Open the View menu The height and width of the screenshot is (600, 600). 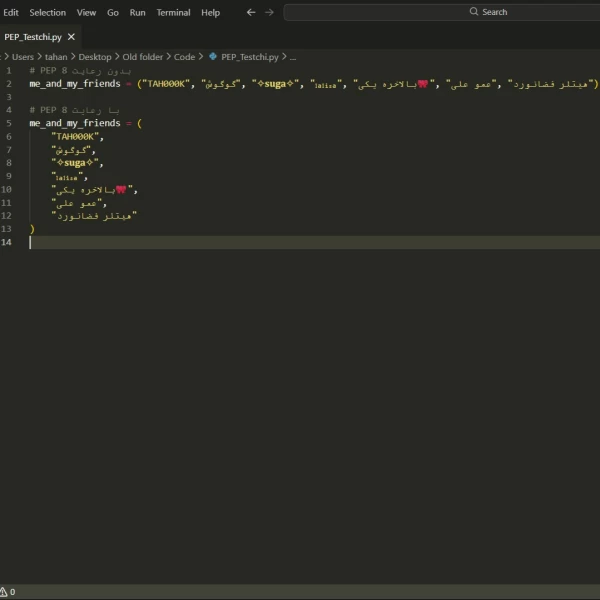(x=87, y=13)
